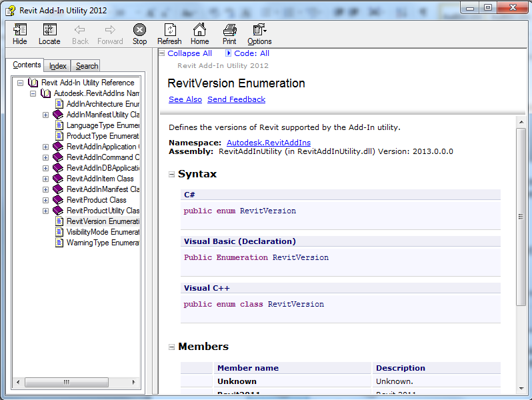
Task: Select RevitProduct Class tree item
Action: (97, 200)
